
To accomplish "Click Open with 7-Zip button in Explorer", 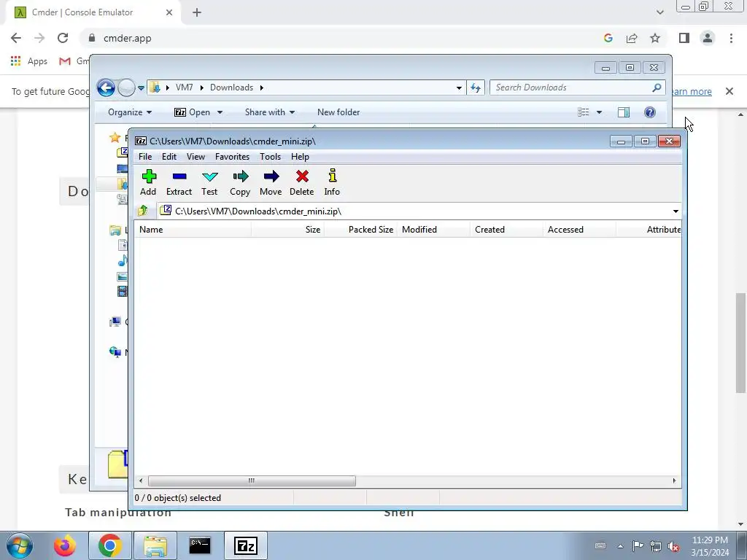I will pyautogui.click(x=193, y=112).
